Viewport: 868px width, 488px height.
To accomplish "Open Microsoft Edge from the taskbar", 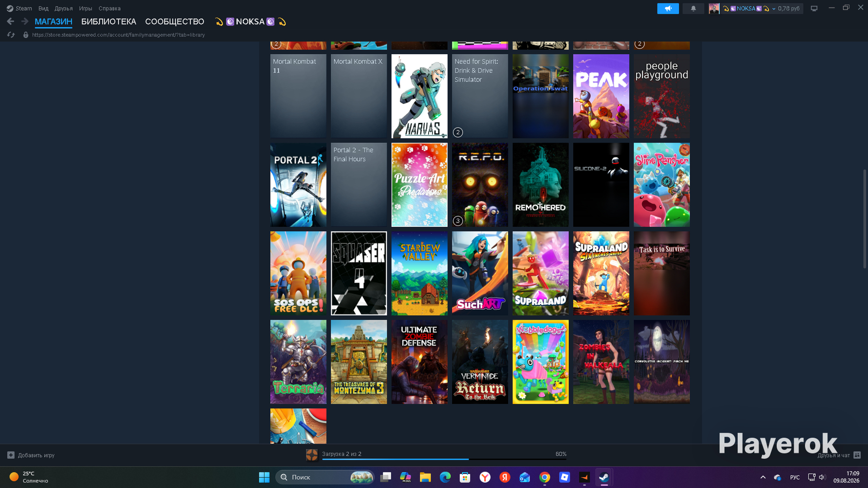I will click(x=445, y=477).
